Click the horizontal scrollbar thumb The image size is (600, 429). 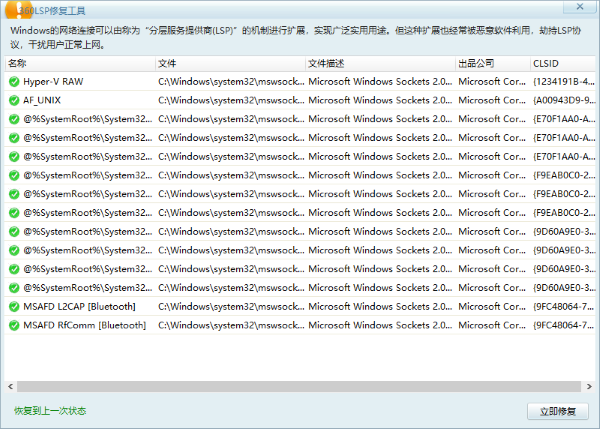point(299,387)
